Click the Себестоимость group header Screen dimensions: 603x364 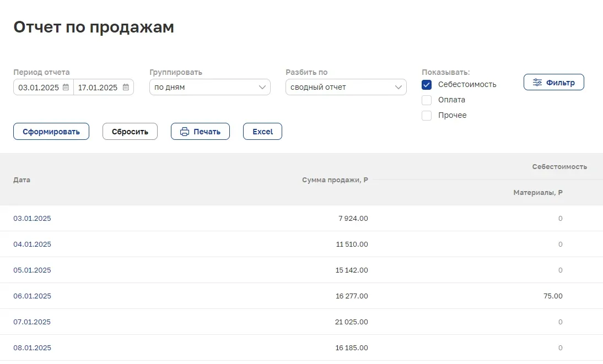(x=559, y=166)
